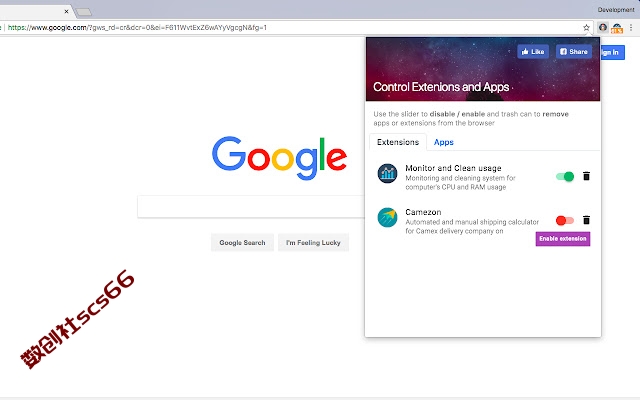Switch to the Extensions tab
Screen dimensions: 640x400
tap(398, 142)
